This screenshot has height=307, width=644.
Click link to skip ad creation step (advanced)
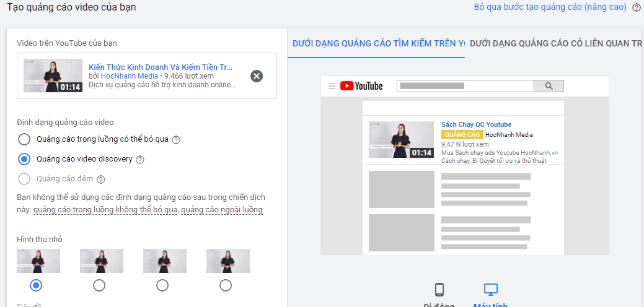click(x=550, y=8)
